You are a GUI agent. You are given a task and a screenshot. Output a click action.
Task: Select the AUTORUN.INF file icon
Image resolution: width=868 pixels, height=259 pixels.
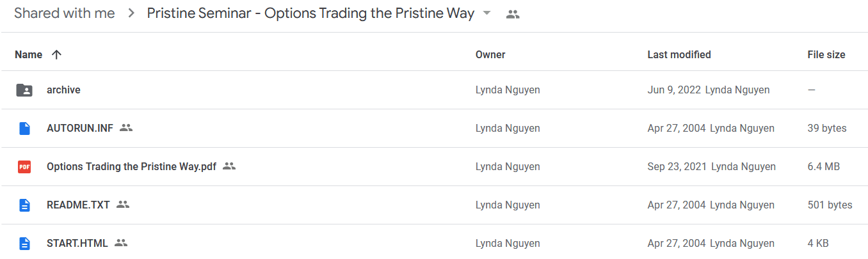[x=24, y=129]
